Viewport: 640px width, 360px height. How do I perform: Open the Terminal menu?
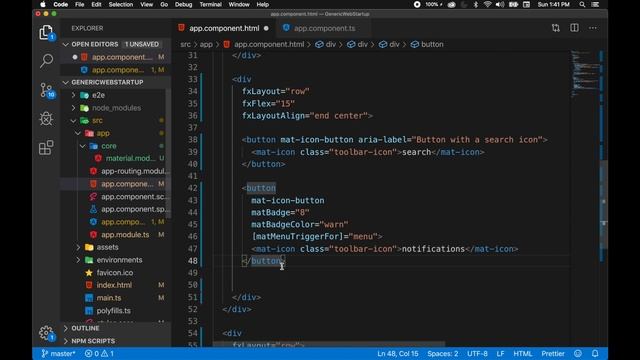[211, 4]
